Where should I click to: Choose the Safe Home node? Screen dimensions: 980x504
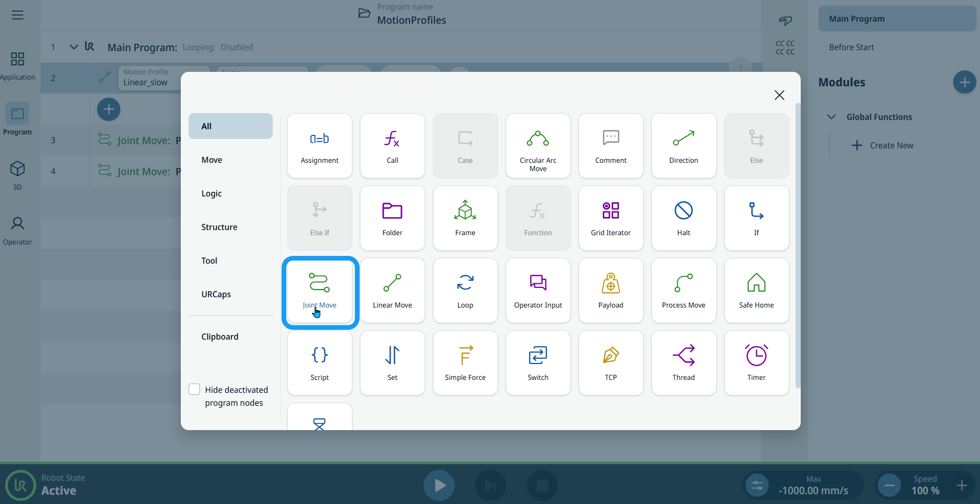coord(756,291)
